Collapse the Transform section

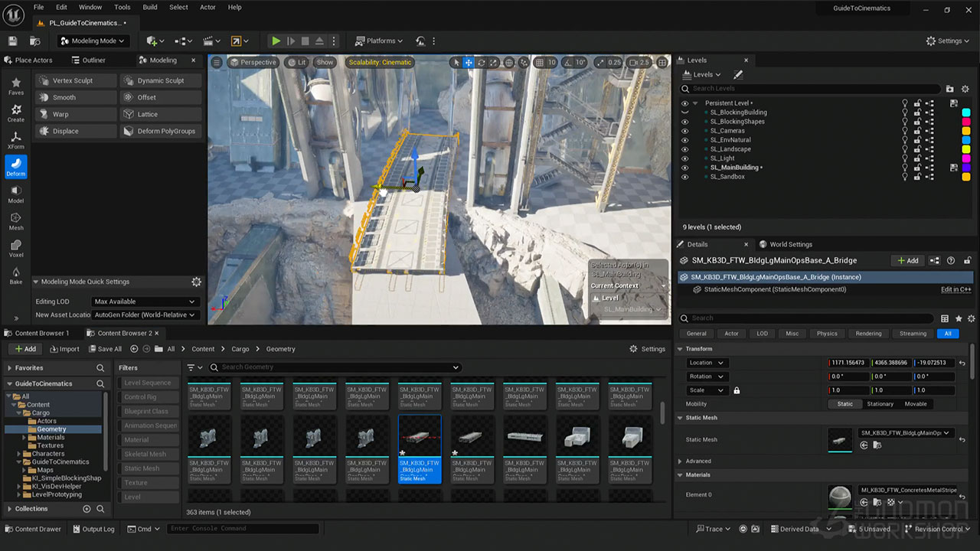coord(680,349)
